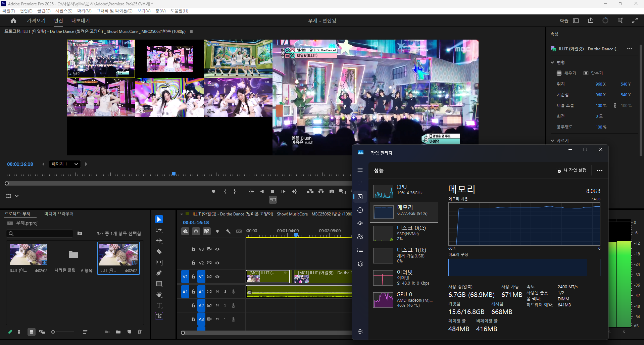Open guides overlay dropdown chevron
Screen dimensions: 644x345
(x=17, y=196)
